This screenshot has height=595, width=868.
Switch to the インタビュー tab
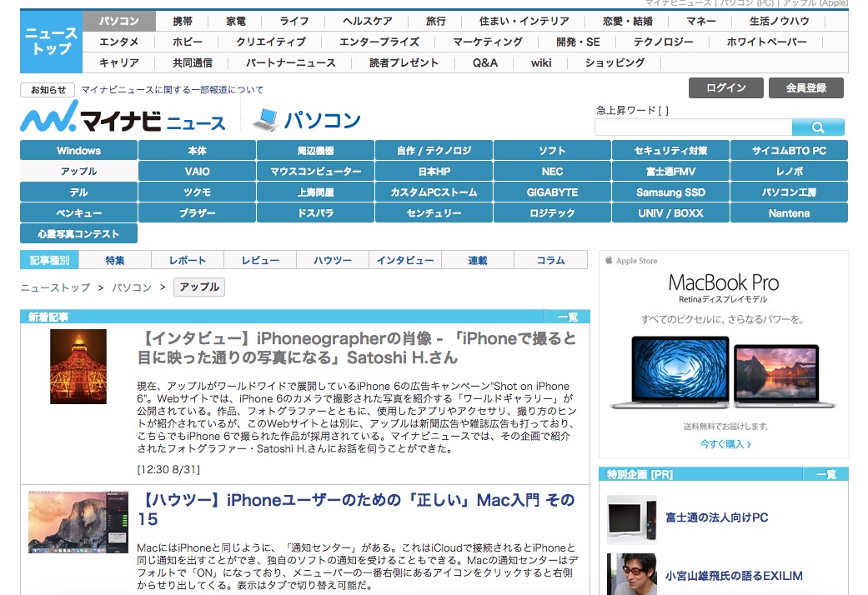click(405, 260)
